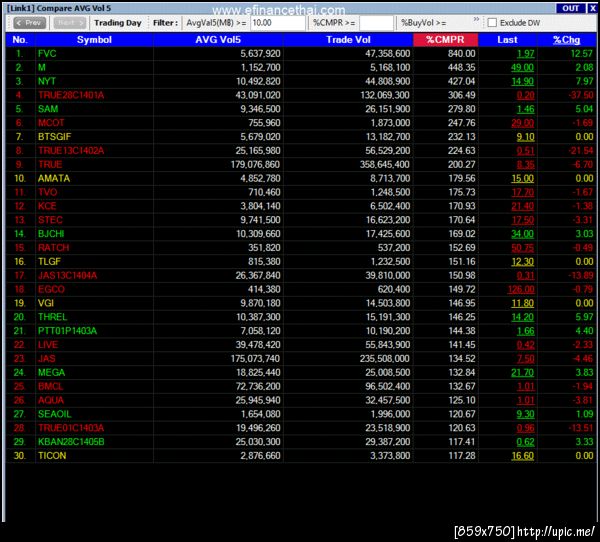
Task: Click the %CMPR filter input field
Action: pos(376,23)
